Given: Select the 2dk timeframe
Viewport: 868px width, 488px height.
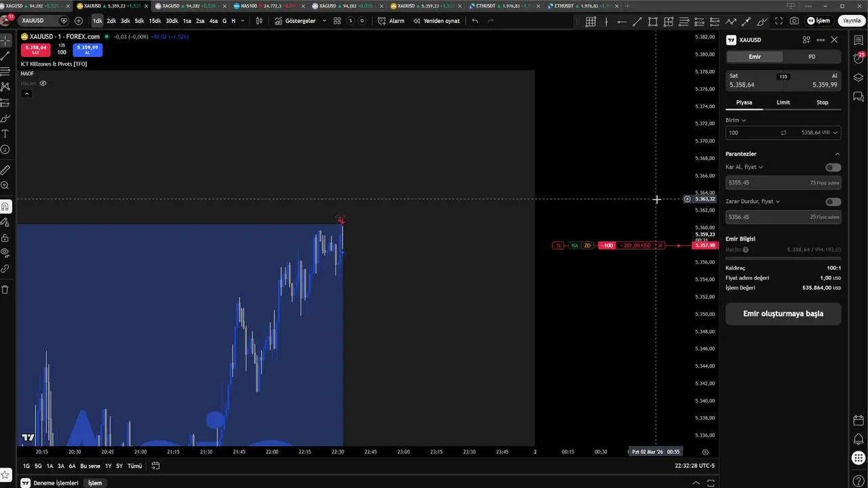Looking at the screenshot, I should (x=111, y=21).
